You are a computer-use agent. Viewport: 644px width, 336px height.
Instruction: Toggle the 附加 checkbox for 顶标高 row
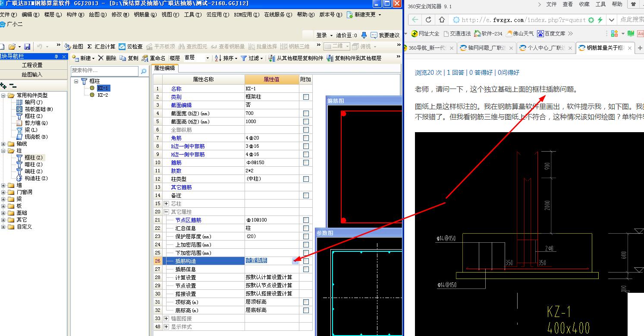click(306, 302)
